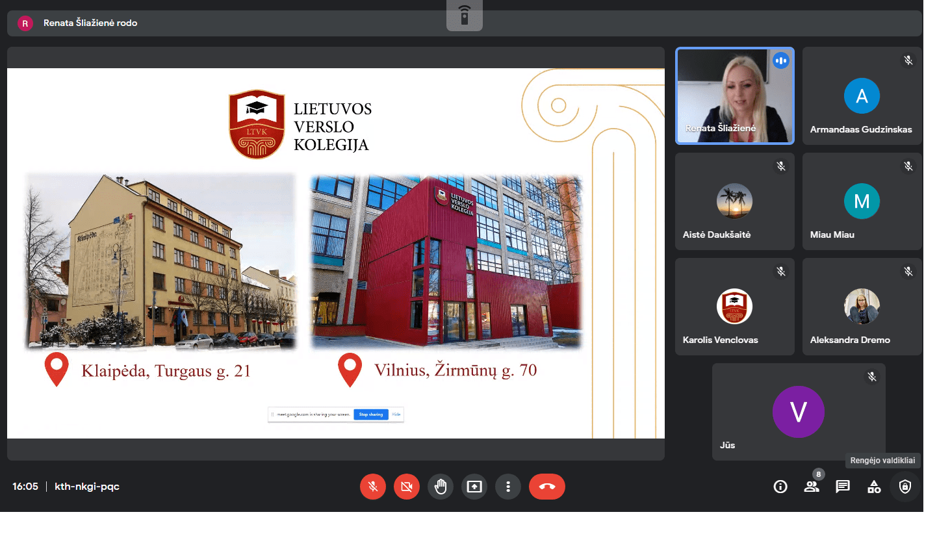
Task: Click Stop sharing button in slide
Action: pyautogui.click(x=371, y=414)
